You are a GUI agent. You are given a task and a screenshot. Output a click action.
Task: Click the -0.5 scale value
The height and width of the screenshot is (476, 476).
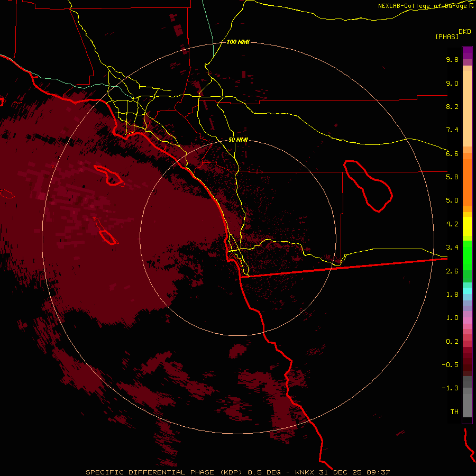tap(450, 365)
